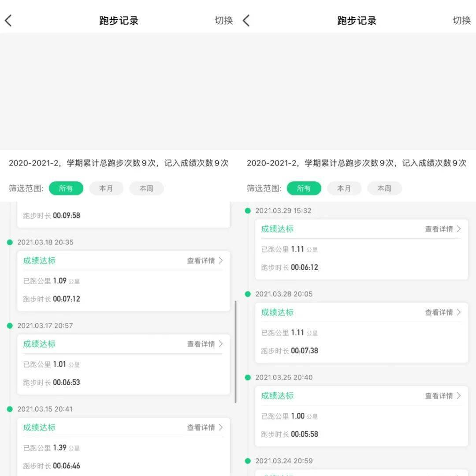Image resolution: width=476 pixels, height=476 pixels.
Task: Click 成绩达标 on the 2021.03.17 card
Action: [x=40, y=344]
